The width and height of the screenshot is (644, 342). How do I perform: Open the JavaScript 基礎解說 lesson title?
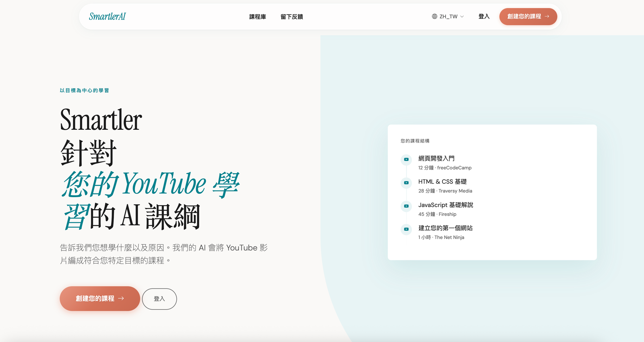(x=445, y=205)
